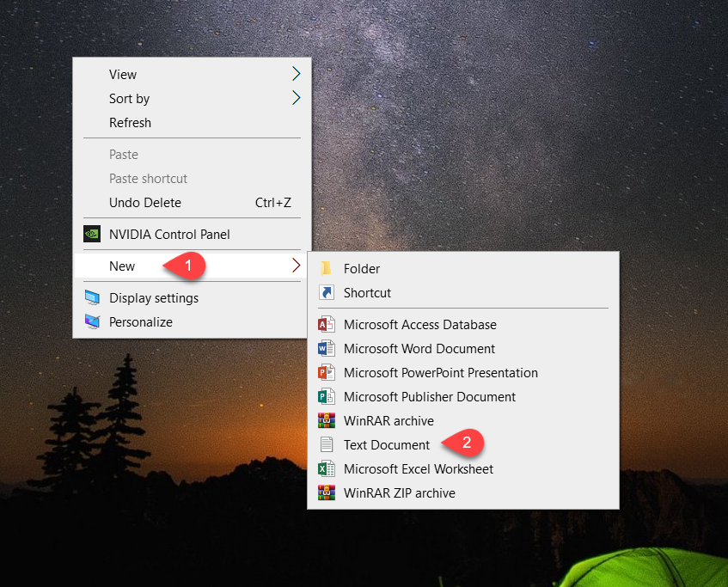Click the Excel Worksheet icon
This screenshot has height=587, width=728.
(x=327, y=468)
